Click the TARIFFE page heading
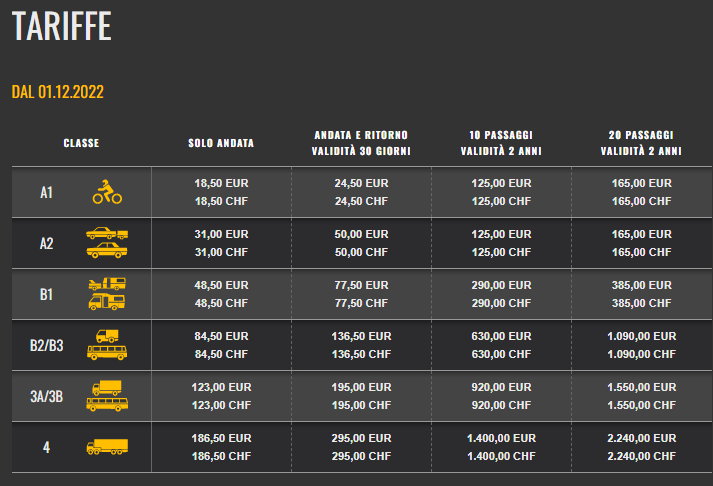 click(x=61, y=26)
